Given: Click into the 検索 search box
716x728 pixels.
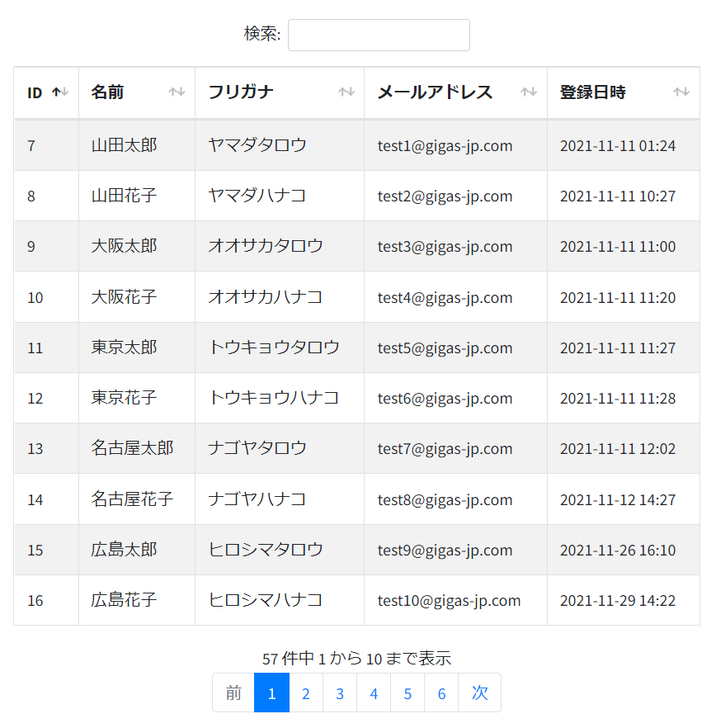Looking at the screenshot, I should coord(379,35).
